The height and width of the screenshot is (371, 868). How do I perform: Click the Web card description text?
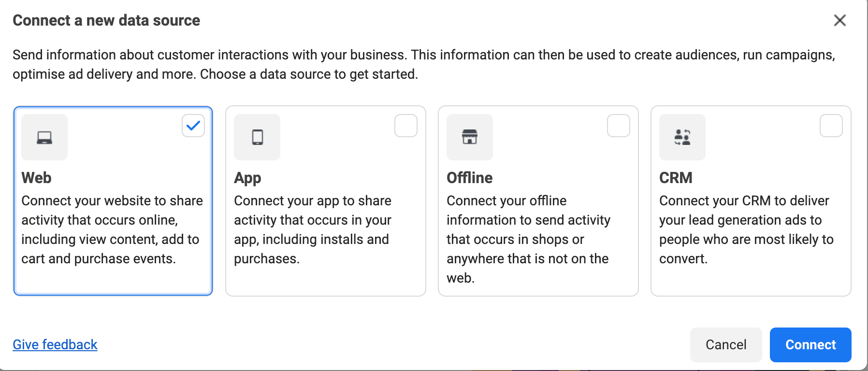[112, 229]
